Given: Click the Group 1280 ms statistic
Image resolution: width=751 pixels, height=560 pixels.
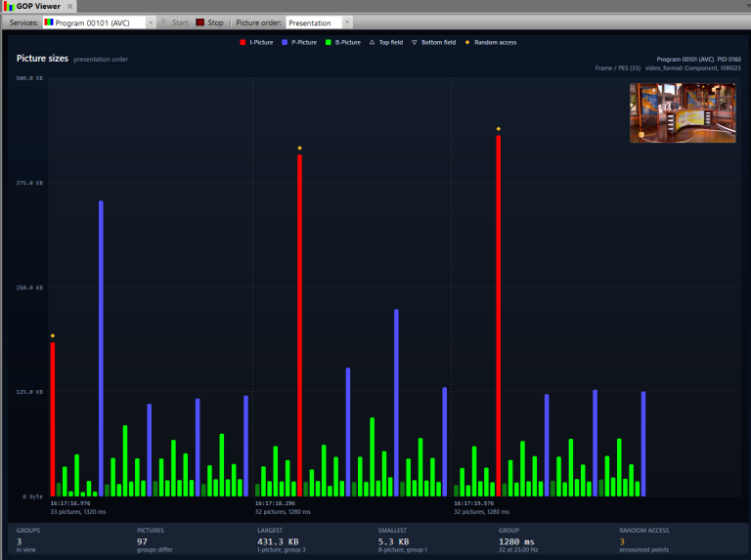Looking at the screenshot, I should pos(518,539).
